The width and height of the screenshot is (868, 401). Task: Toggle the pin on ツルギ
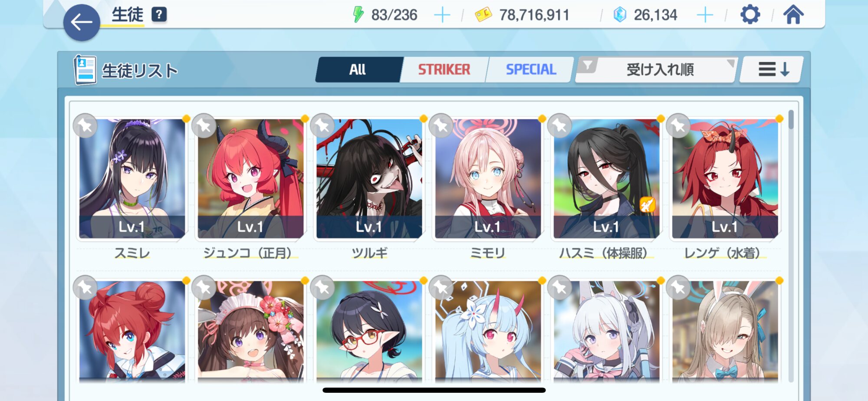click(322, 126)
